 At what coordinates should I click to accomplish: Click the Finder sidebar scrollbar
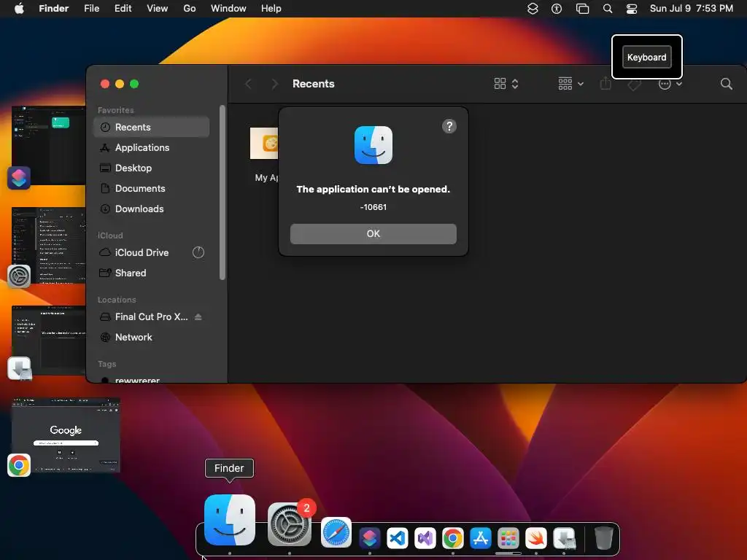pyautogui.click(x=222, y=192)
